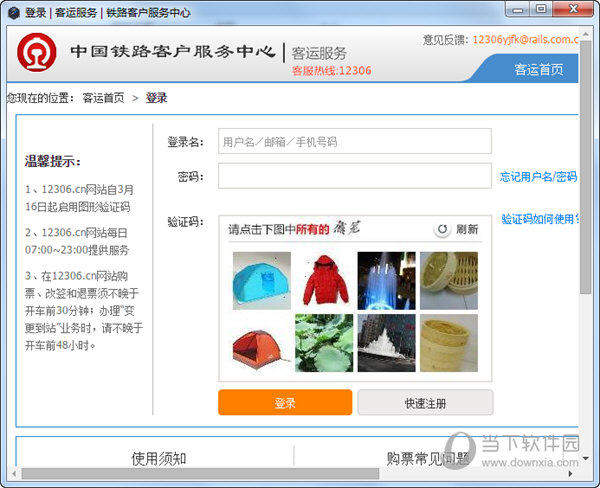Select the blue lit fountain captcha image
Viewport: 600px width, 488px height.
coord(386,281)
